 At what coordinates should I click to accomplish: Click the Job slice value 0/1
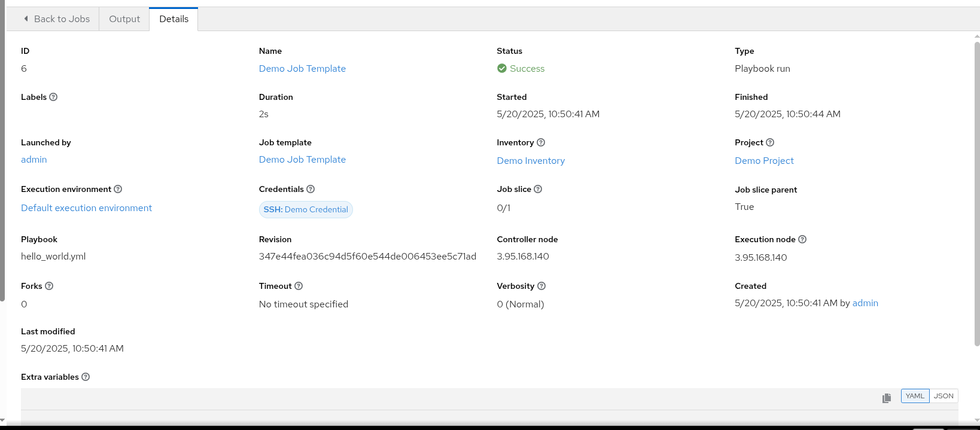[x=504, y=208]
